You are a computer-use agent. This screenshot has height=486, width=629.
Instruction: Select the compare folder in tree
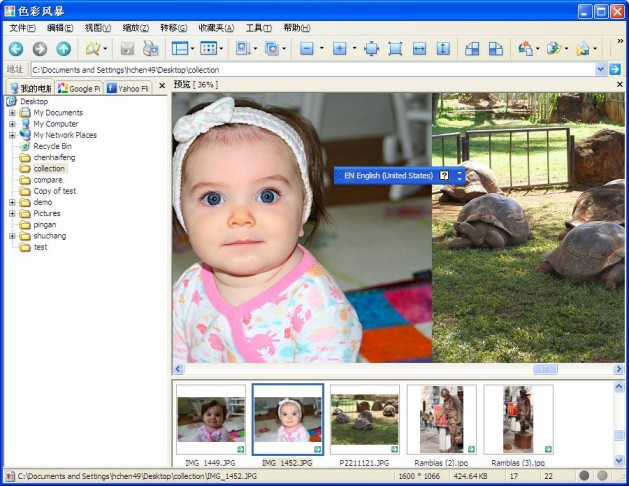point(47,180)
